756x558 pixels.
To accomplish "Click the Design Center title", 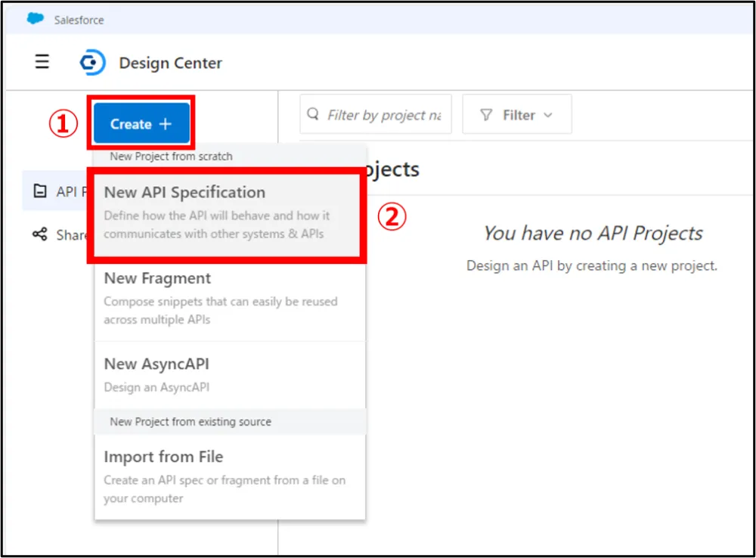I will 171,63.
